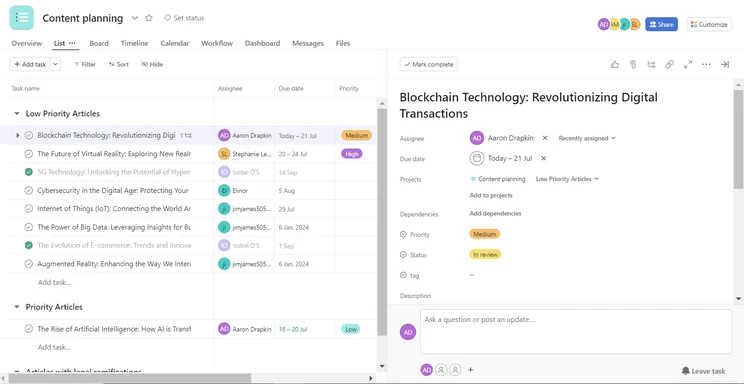This screenshot has height=384, width=744.
Task: Switch to the Board tab
Action: [99, 43]
